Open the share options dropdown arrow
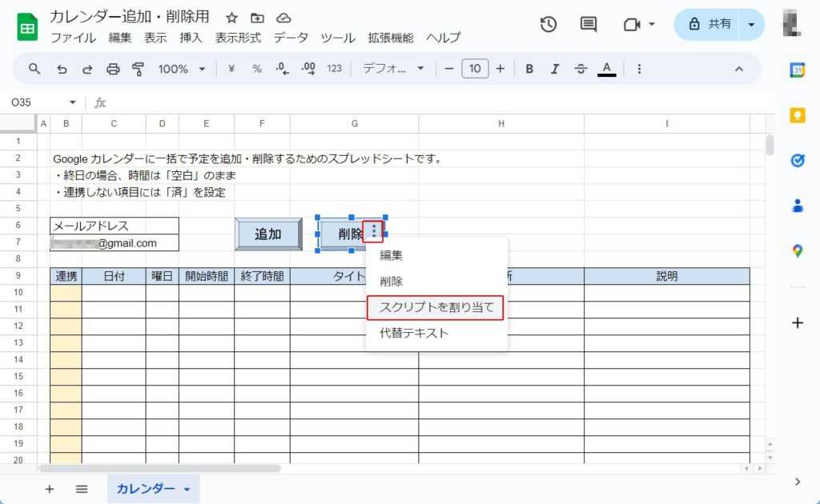Viewport: 820px width, 504px height. tap(751, 24)
